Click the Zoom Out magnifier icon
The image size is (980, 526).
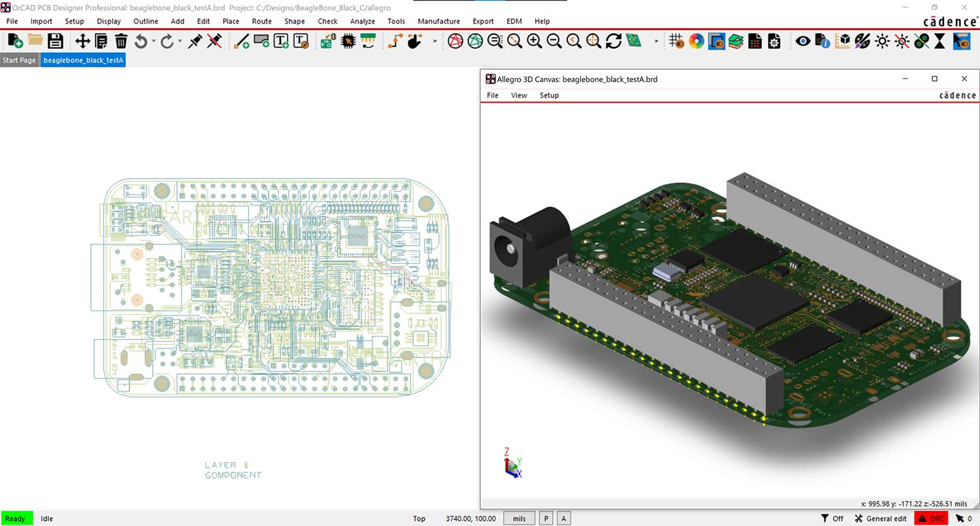[x=554, y=41]
